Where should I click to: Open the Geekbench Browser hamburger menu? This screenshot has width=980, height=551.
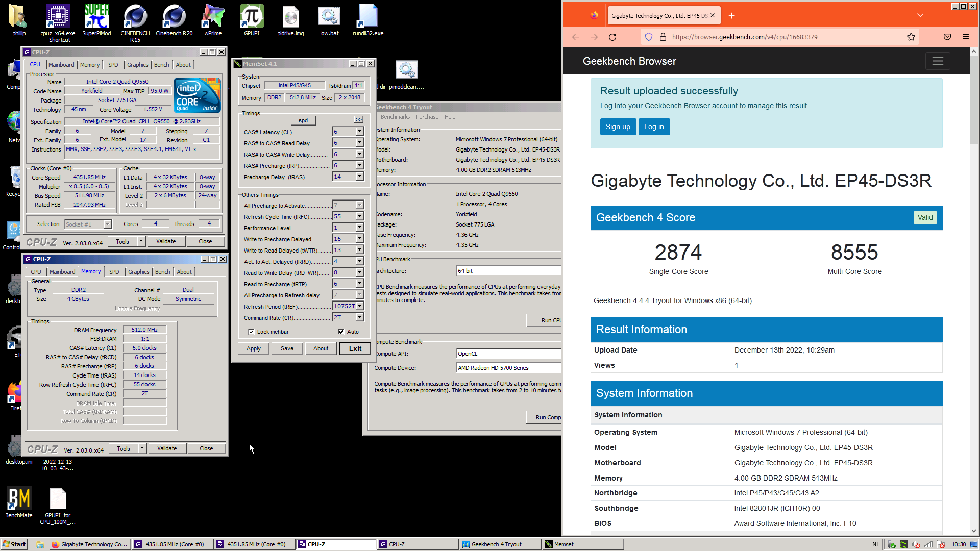click(x=938, y=61)
